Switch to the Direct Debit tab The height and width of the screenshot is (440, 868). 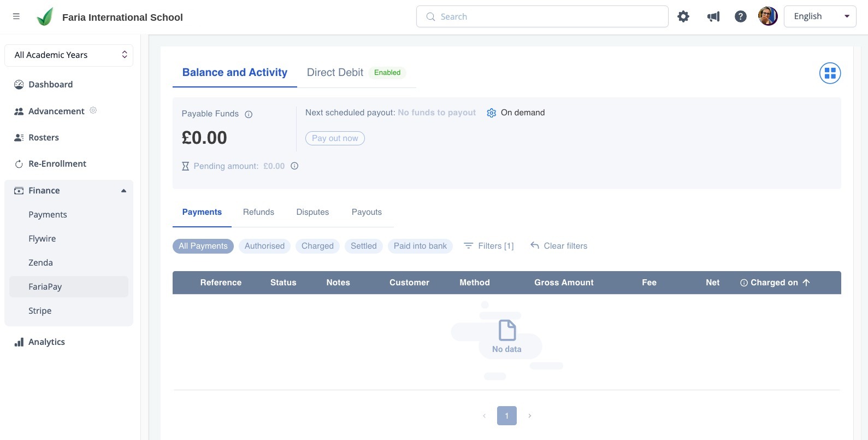pyautogui.click(x=335, y=73)
